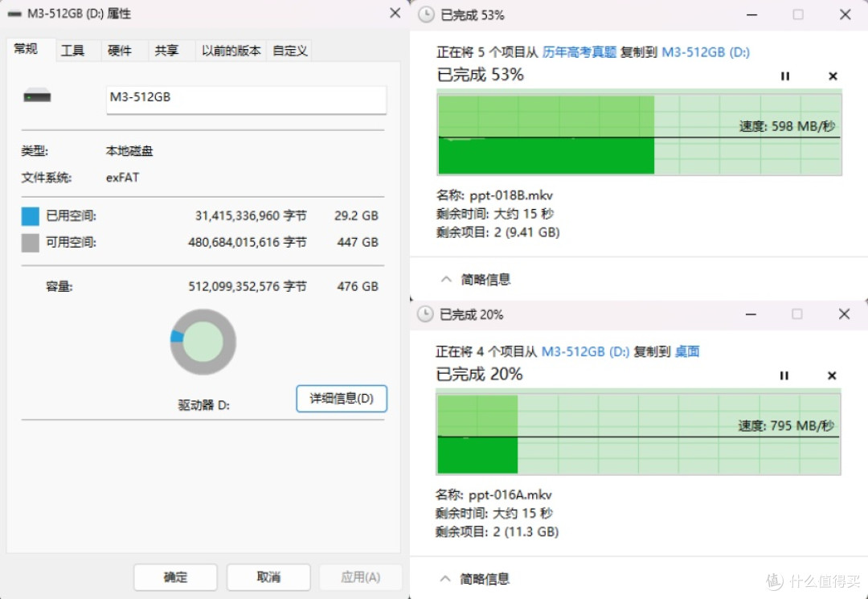Viewport: 868px width, 599px height.
Task: Click the 480,684,015,616 字节 free value
Action: [248, 243]
